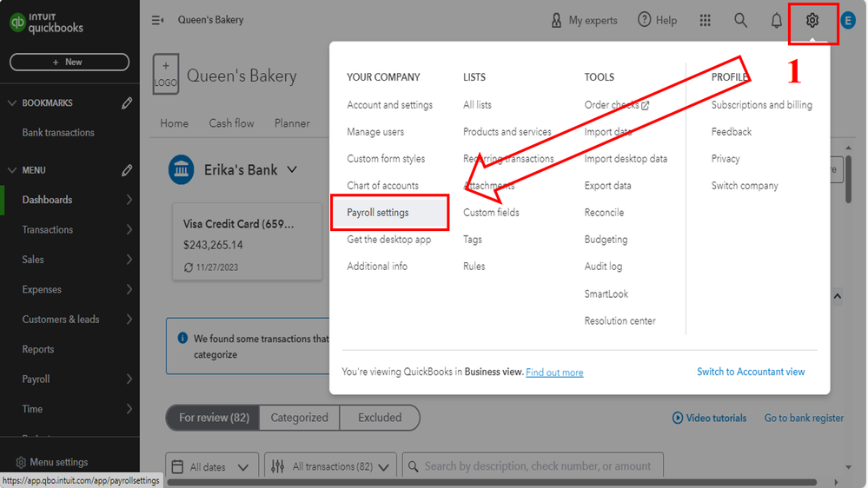868x488 pixels.
Task: Open Reports in sidebar
Action: [x=38, y=349]
